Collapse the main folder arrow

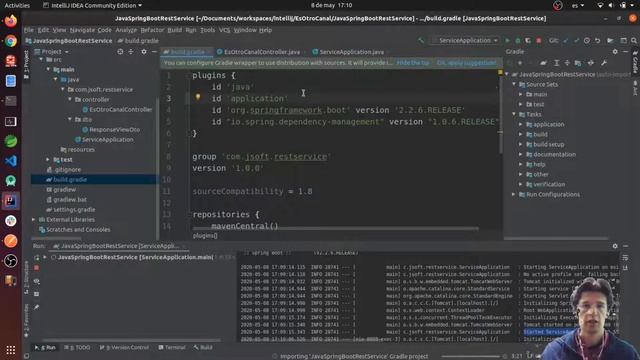pos(48,69)
